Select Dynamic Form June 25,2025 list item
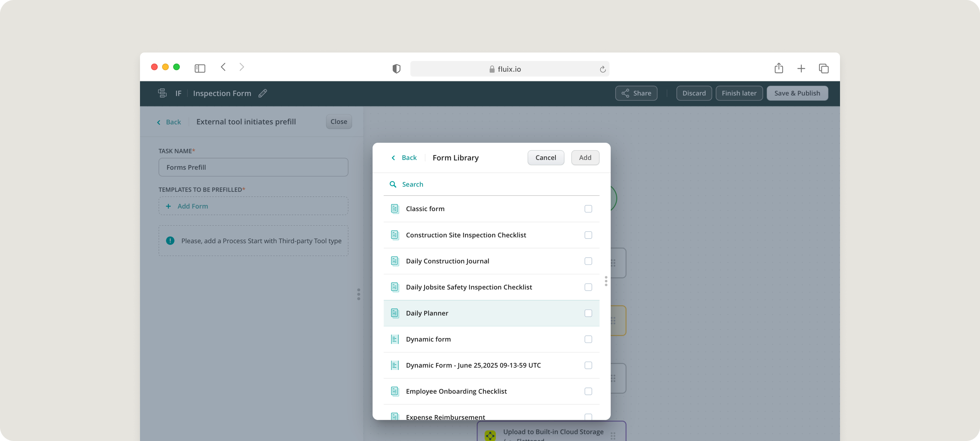This screenshot has height=441, width=980. pos(473,365)
